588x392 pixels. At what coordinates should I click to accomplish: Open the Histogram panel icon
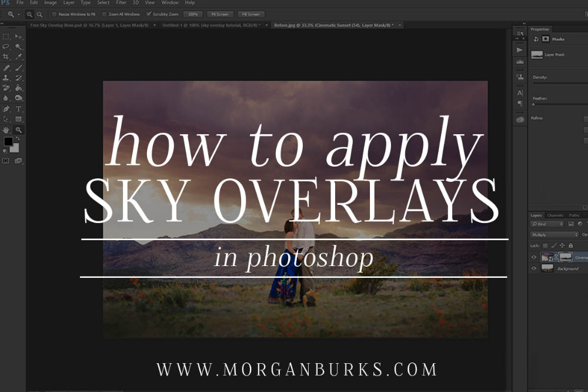[x=519, y=62]
